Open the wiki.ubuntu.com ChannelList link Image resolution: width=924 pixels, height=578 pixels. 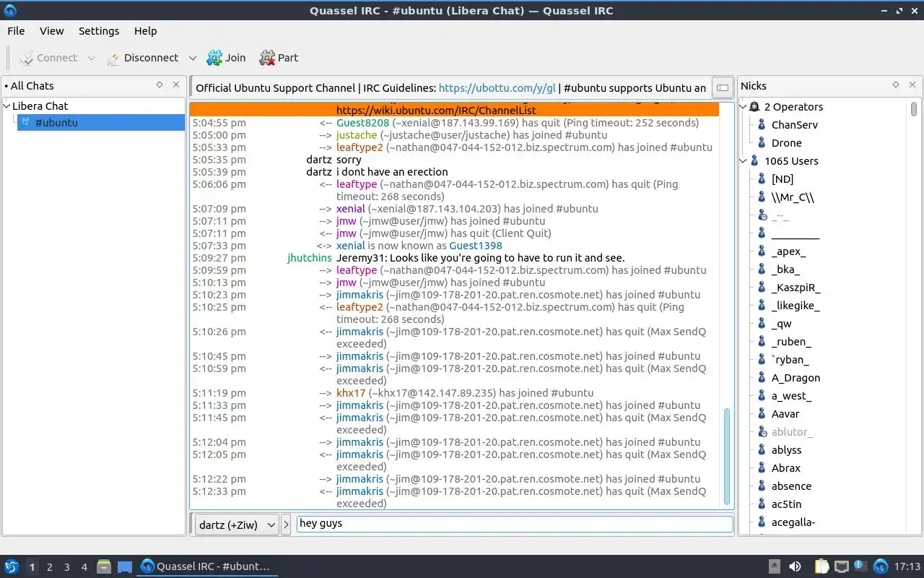click(436, 111)
